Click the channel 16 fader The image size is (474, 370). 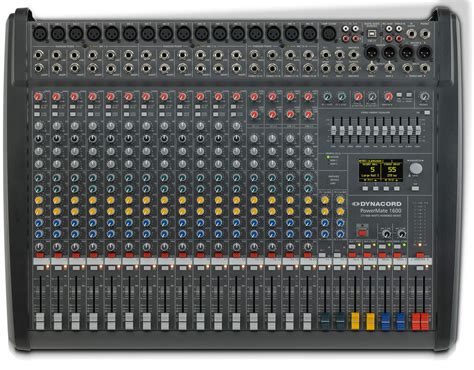(x=308, y=321)
